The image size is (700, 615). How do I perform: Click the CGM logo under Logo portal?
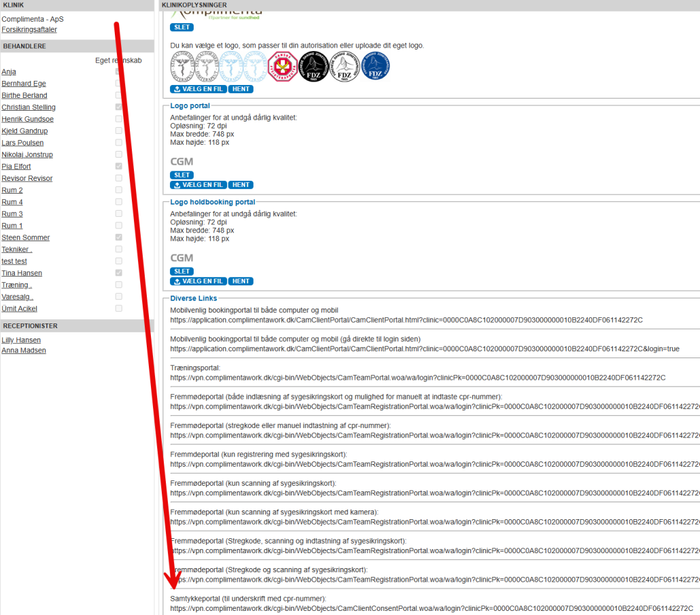point(181,162)
